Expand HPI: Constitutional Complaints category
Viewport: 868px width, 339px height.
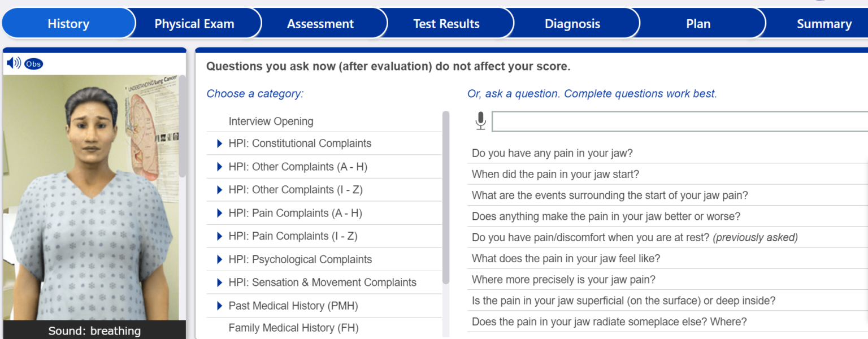220,144
